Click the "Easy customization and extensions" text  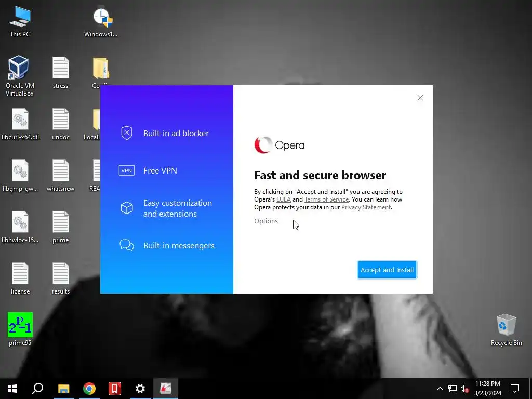click(x=178, y=208)
